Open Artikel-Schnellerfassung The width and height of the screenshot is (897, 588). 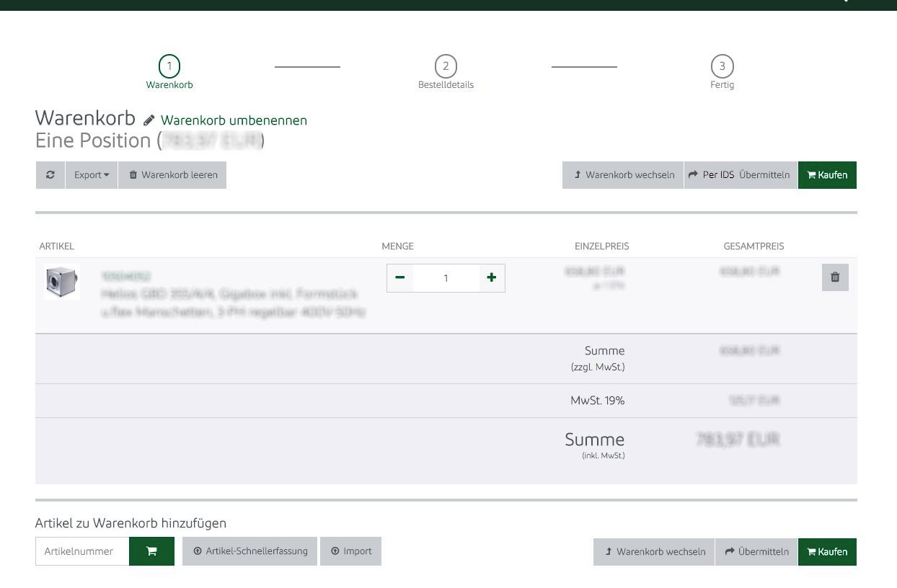[249, 551]
